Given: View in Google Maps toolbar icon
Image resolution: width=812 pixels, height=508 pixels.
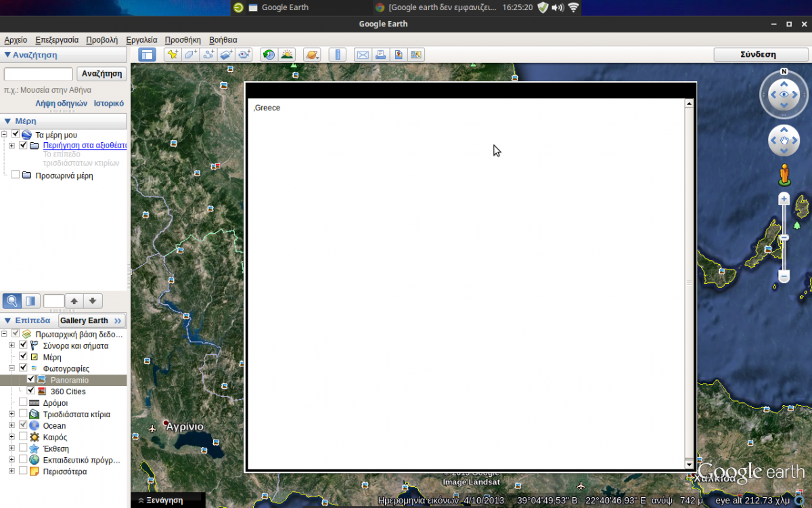Looking at the screenshot, I should [x=398, y=55].
